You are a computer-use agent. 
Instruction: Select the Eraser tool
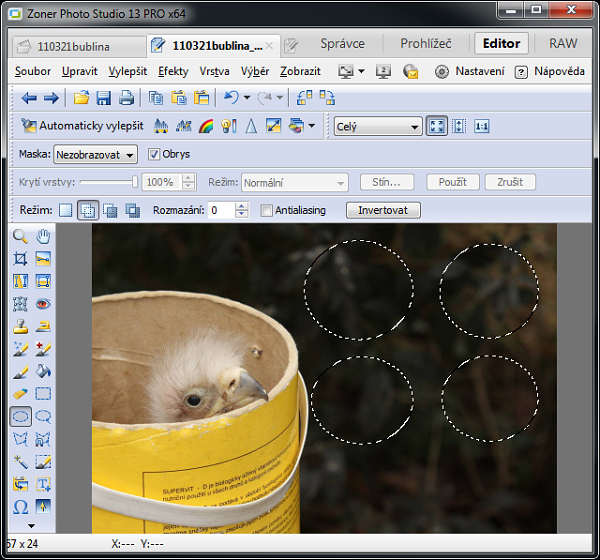(20, 394)
